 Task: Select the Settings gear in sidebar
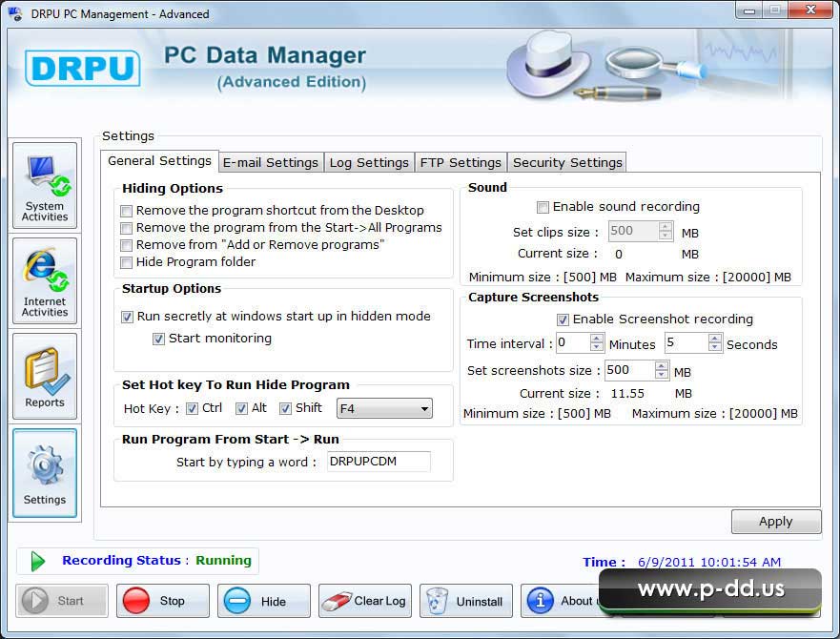45,473
